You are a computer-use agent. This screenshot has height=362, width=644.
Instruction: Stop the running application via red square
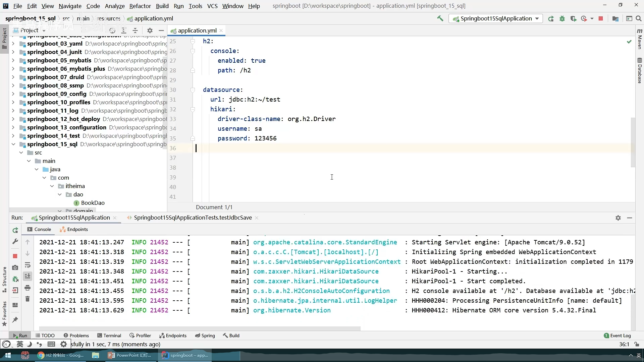click(601, 19)
